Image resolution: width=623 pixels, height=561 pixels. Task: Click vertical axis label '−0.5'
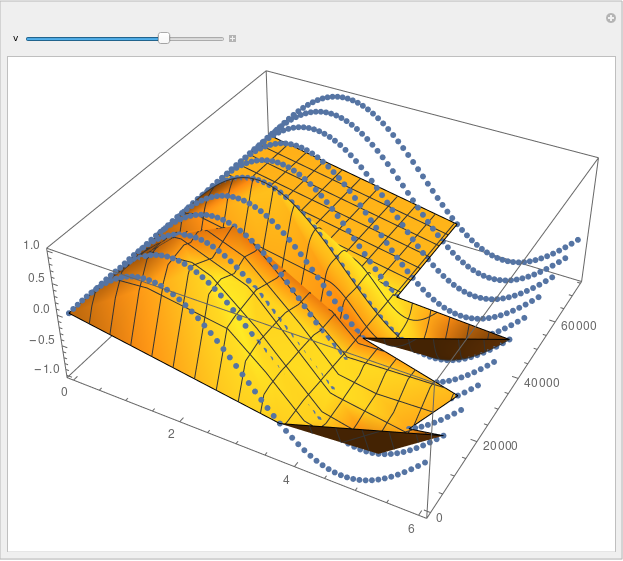(42, 340)
